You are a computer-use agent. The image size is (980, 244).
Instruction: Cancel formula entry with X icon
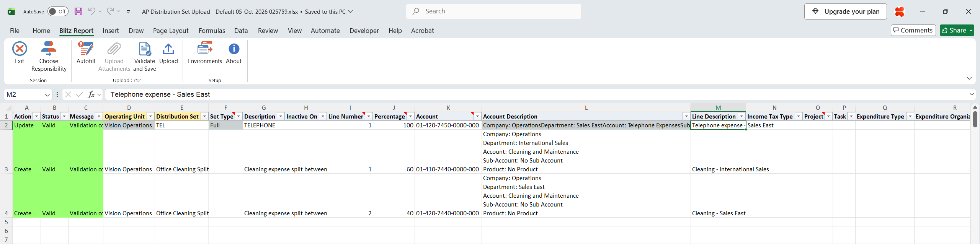(68, 94)
